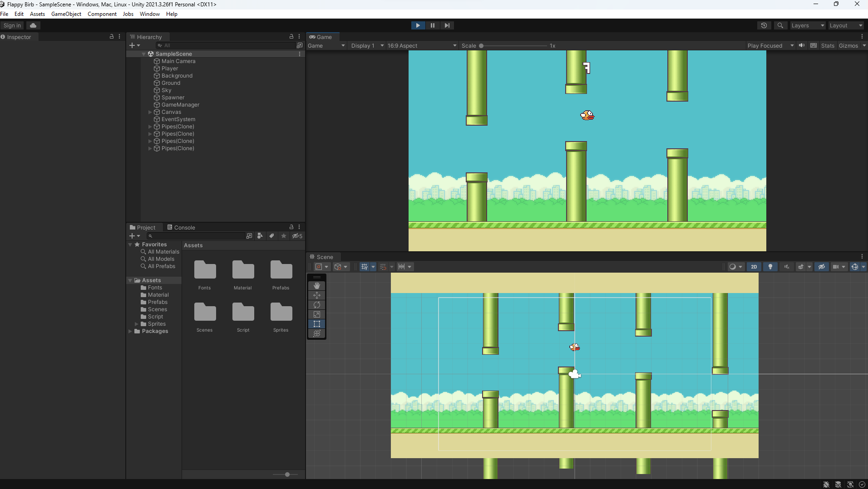Screen dimensions: 868x489
Task: Click the Sign in button
Action: pyautogui.click(x=12, y=25)
